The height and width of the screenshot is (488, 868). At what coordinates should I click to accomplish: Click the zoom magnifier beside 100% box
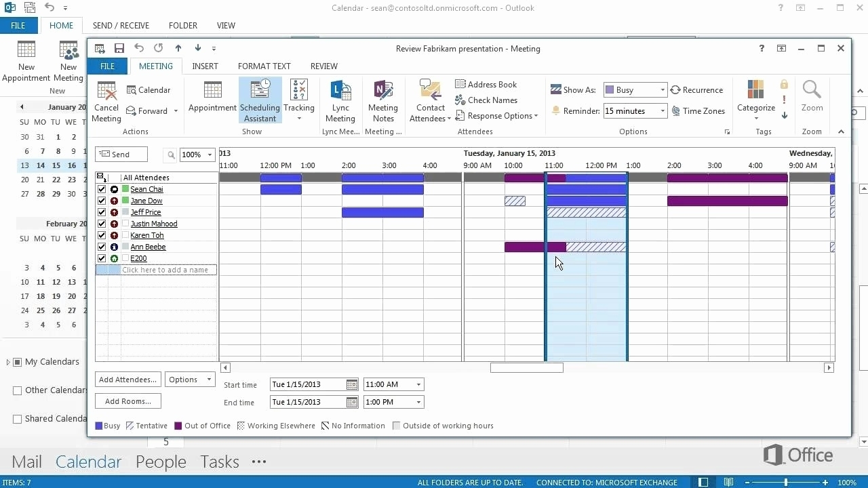[x=172, y=155]
